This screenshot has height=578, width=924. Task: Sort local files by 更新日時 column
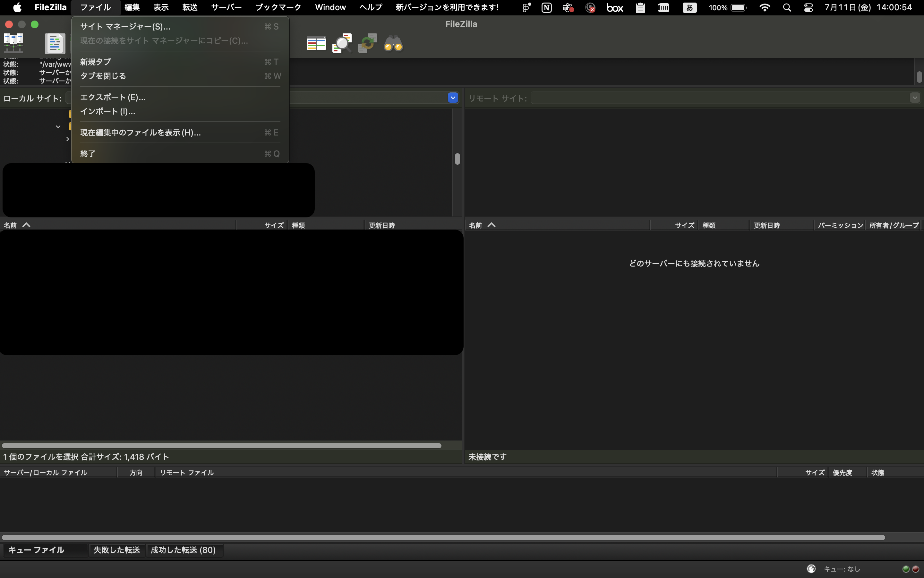click(x=413, y=225)
